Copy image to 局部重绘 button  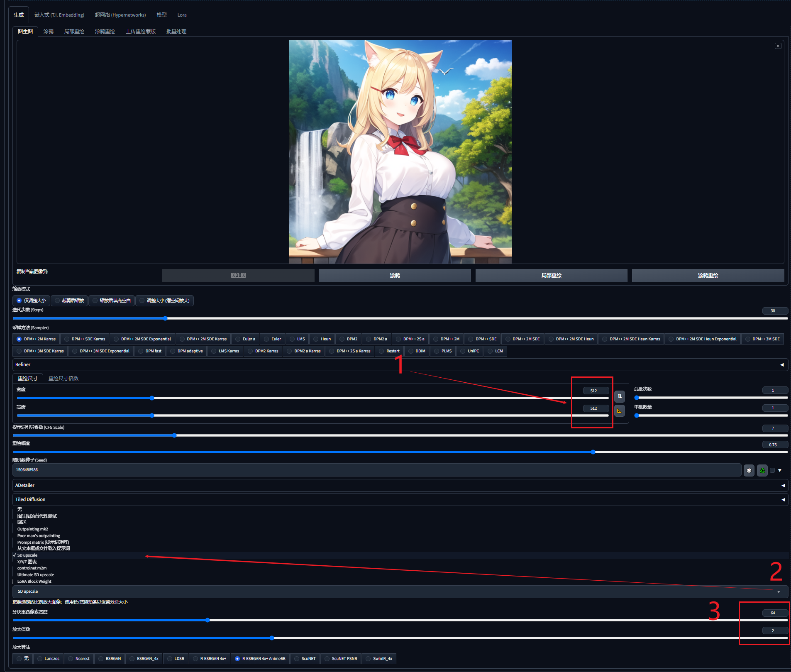click(x=551, y=276)
